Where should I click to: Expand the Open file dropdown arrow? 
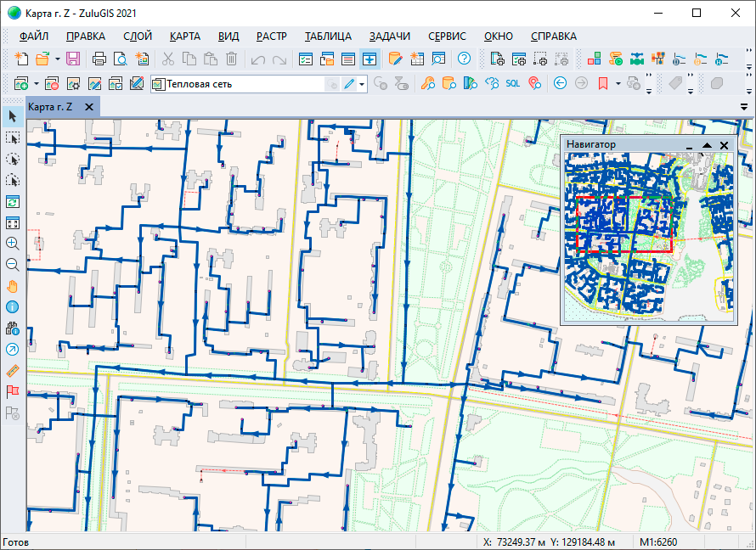click(57, 59)
